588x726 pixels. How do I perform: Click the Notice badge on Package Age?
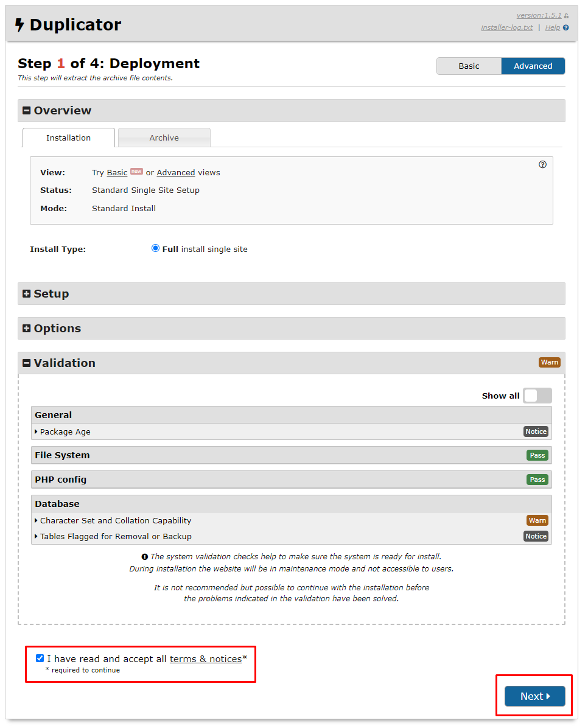(536, 431)
